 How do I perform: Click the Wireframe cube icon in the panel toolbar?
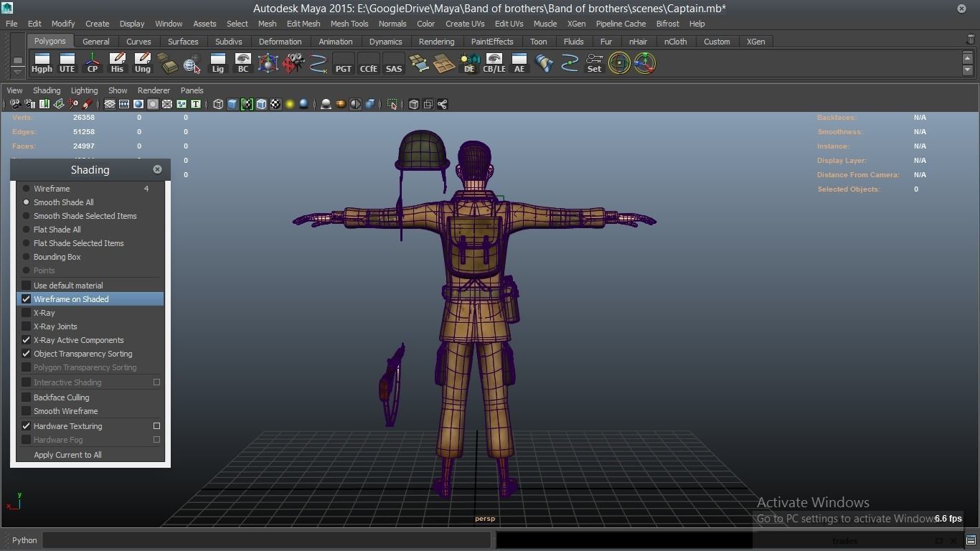(x=218, y=104)
